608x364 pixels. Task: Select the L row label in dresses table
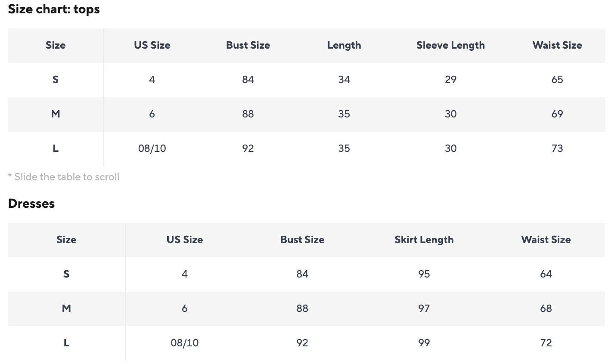coord(66,343)
